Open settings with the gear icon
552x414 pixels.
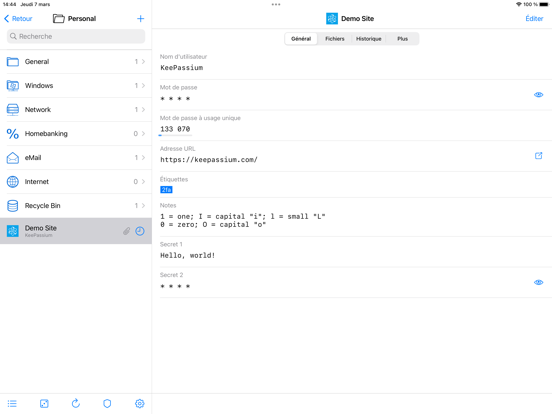pyautogui.click(x=140, y=403)
